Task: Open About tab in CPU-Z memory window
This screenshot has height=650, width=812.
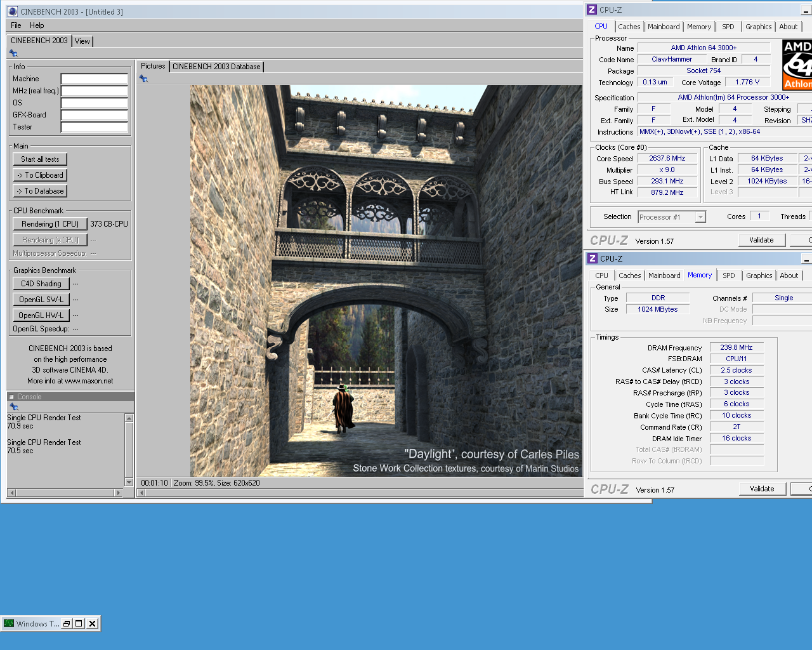Action: [789, 275]
